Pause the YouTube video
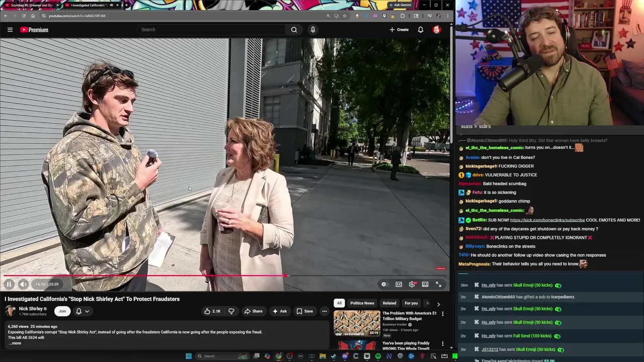This screenshot has height=362, width=644. pyautogui.click(x=9, y=284)
